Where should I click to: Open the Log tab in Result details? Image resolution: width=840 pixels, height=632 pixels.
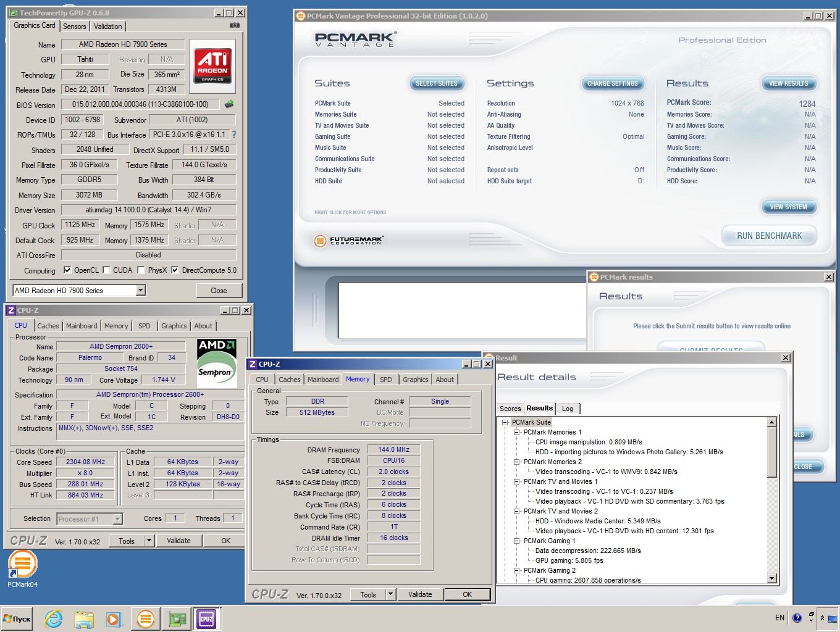(x=568, y=409)
